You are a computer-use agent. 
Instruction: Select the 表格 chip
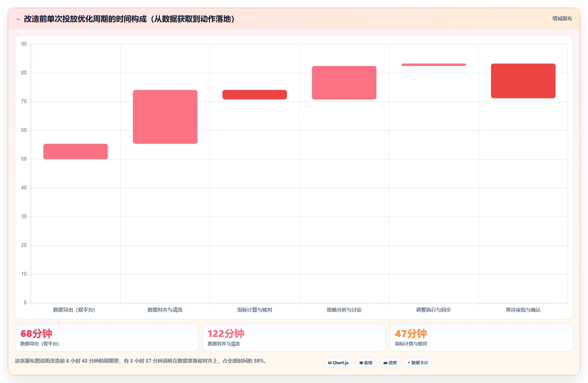click(x=366, y=363)
